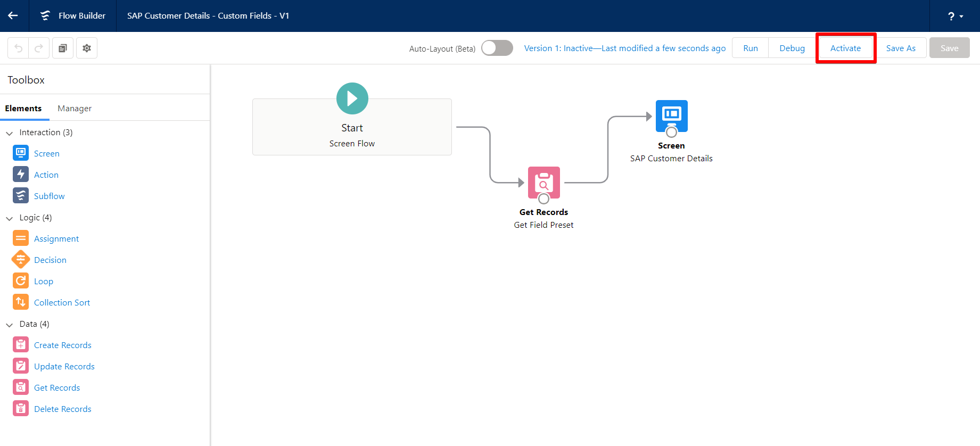Viewport: 980px width, 446px height.
Task: Collapse the Interaction (3) section
Action: [x=9, y=133]
